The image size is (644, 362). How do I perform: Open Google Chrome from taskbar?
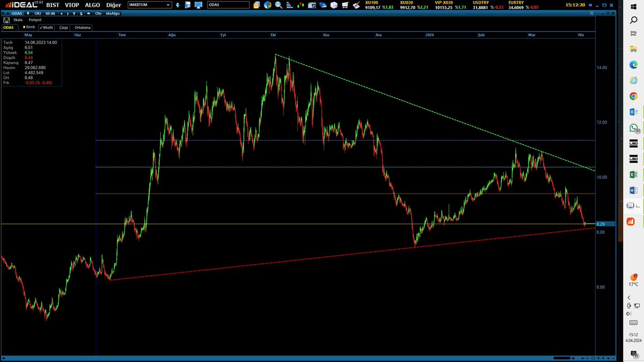pos(634,97)
